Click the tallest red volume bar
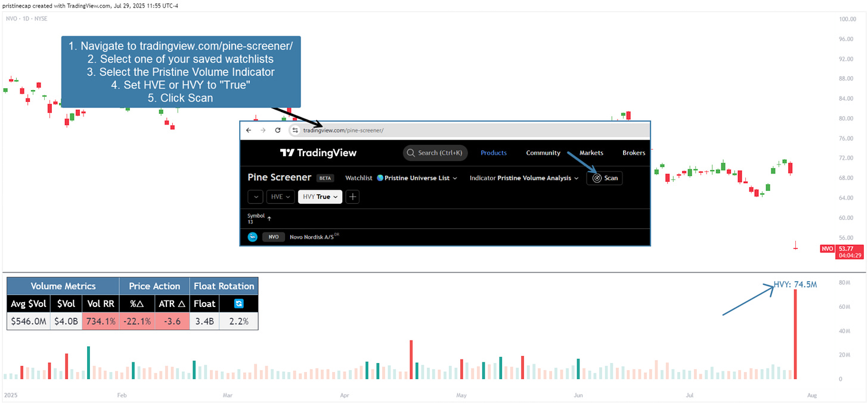Screen dimensions: 868x403 coord(795,334)
